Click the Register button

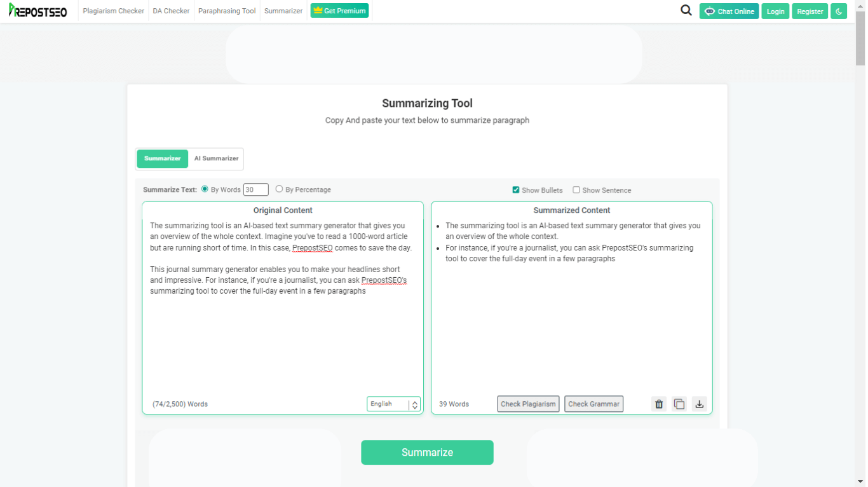tap(810, 11)
